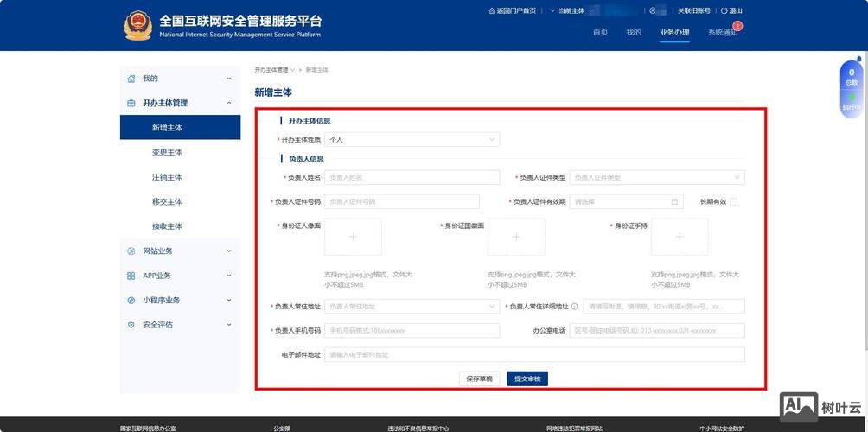Viewport: 868px width, 432px height.
Task: Collapse the 开办主体管理 sidebar section
Action: click(229, 103)
